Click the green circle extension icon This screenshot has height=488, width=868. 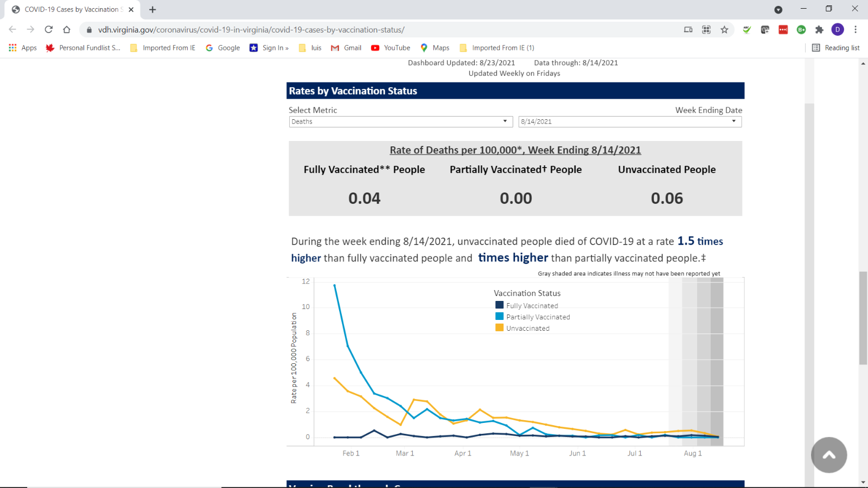click(801, 30)
